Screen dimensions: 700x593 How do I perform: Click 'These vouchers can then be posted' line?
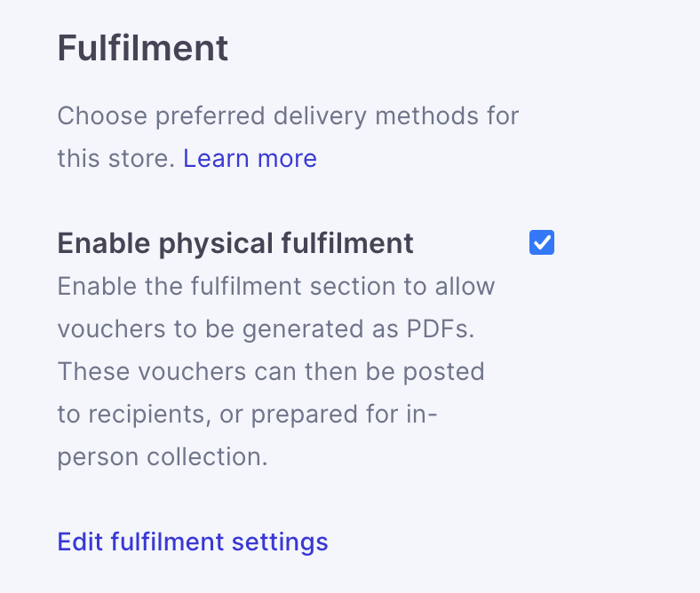271,372
